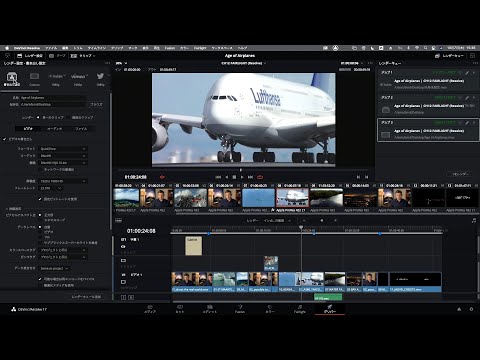Open the Color page icon

(270, 309)
